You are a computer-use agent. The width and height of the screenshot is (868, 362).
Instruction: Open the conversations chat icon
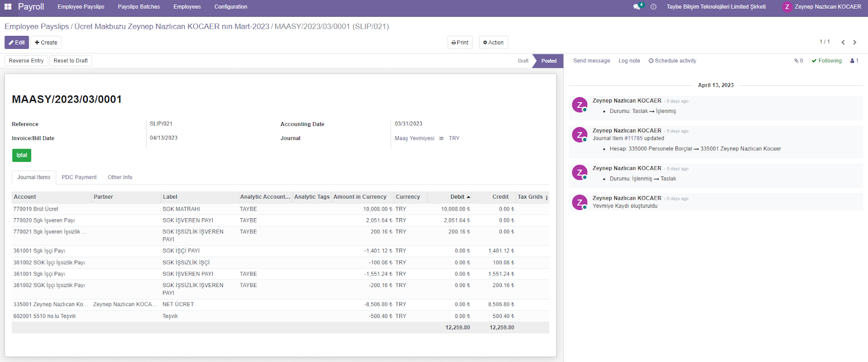click(x=637, y=7)
